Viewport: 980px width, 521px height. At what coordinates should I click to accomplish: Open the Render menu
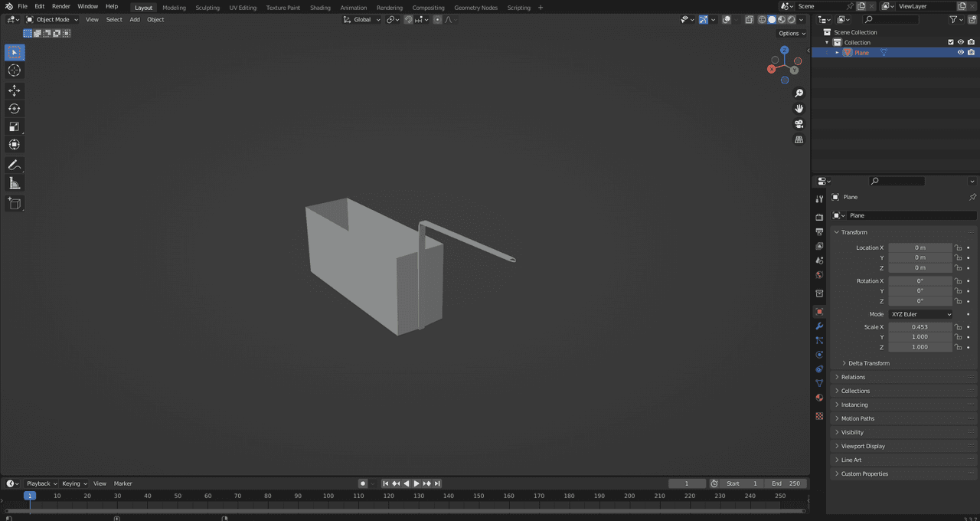click(61, 6)
